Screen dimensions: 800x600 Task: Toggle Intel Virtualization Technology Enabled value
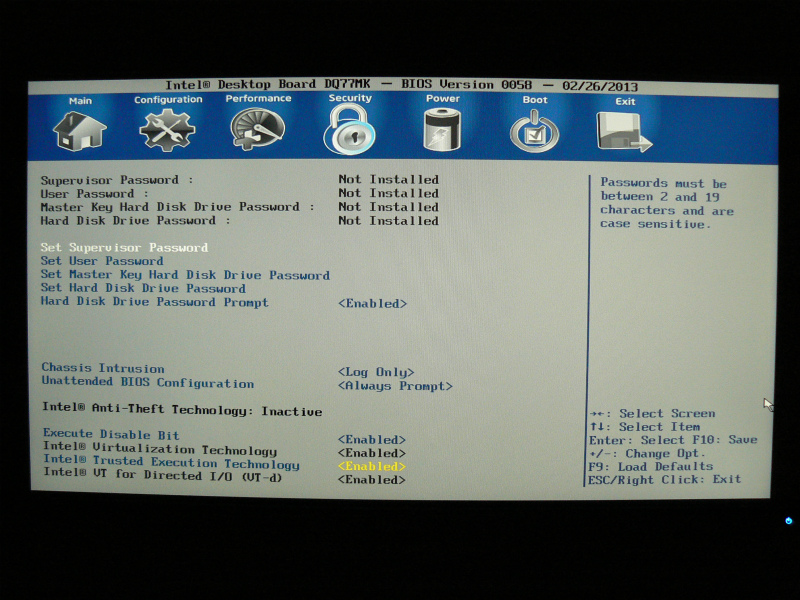pyautogui.click(x=372, y=453)
